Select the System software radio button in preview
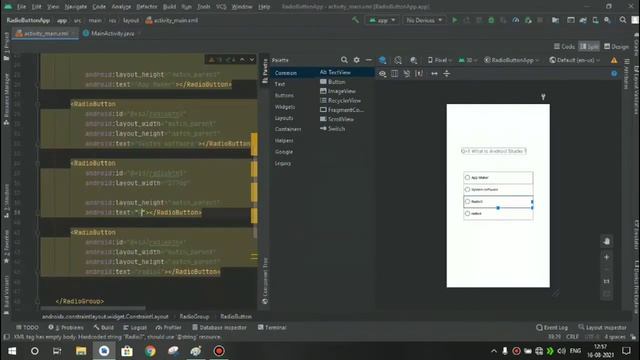The width and height of the screenshot is (640, 360). 467,189
